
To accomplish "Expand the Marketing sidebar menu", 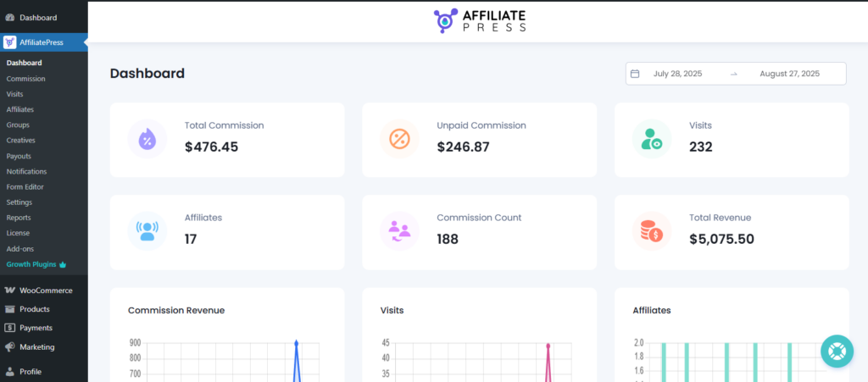I will pyautogui.click(x=36, y=347).
